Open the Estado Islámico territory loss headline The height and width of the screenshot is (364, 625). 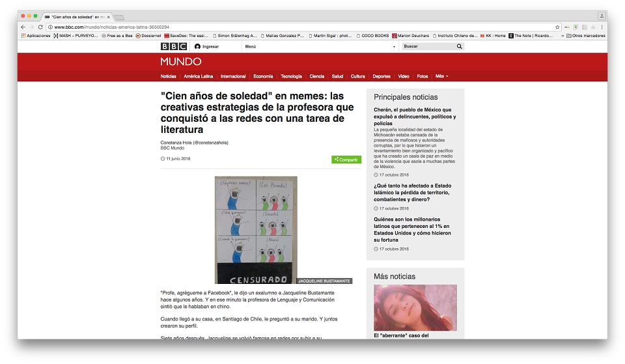click(x=413, y=193)
